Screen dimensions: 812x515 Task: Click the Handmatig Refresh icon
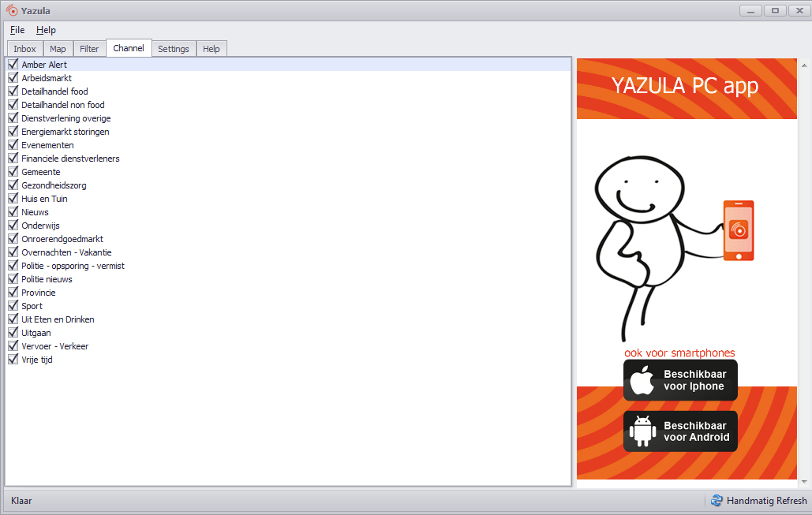717,501
